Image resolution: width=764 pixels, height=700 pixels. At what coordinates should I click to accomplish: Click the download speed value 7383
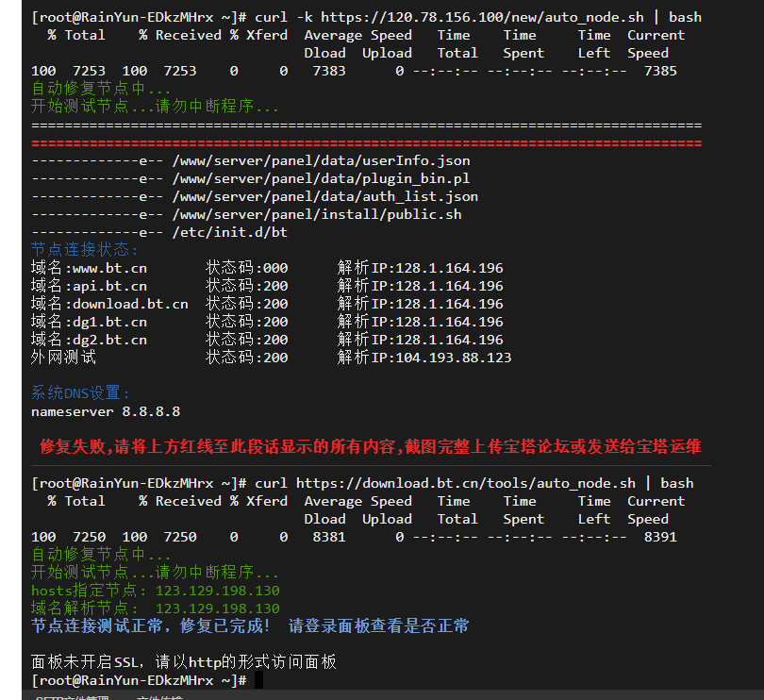pos(329,71)
